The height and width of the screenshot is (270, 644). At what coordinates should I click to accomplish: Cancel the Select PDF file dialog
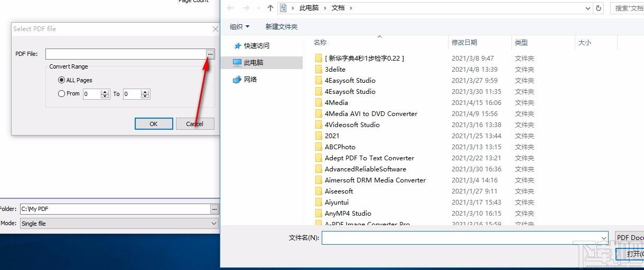pyautogui.click(x=194, y=124)
